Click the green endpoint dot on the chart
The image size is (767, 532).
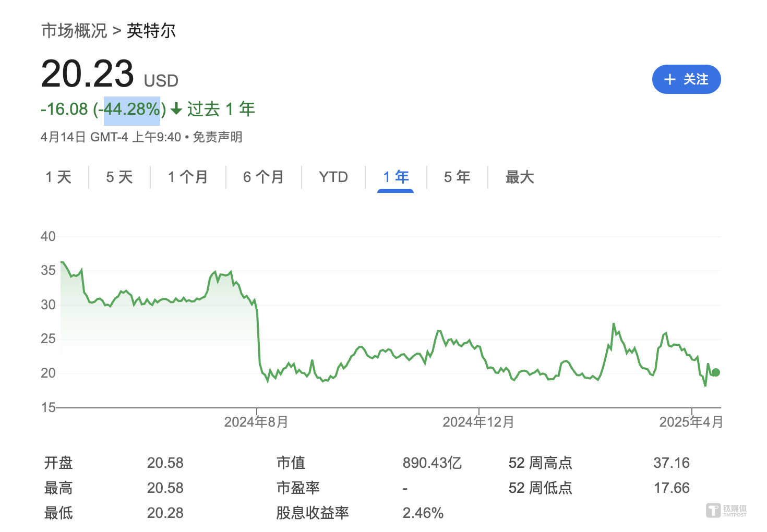pyautogui.click(x=716, y=372)
